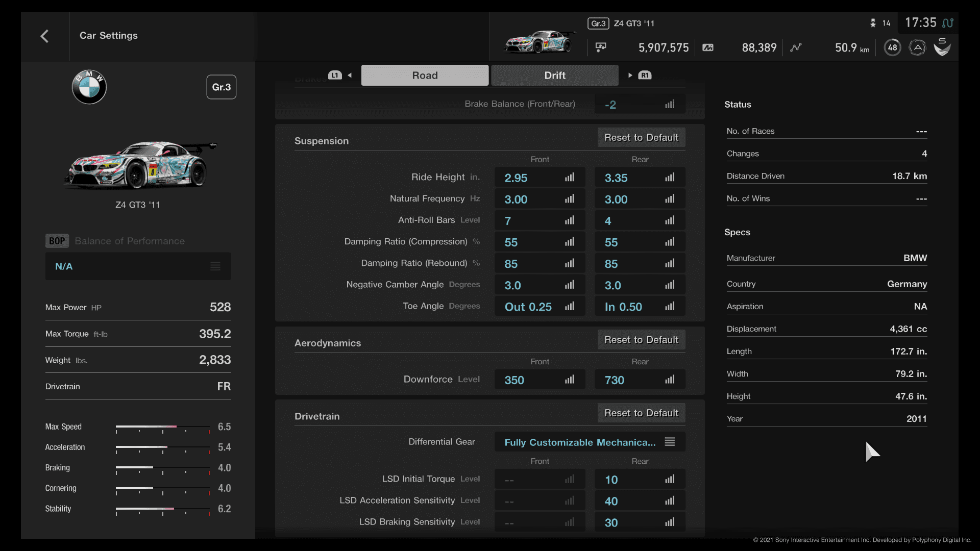The image size is (980, 551).
Task: Go back using the left chevron arrow
Action: [44, 36]
